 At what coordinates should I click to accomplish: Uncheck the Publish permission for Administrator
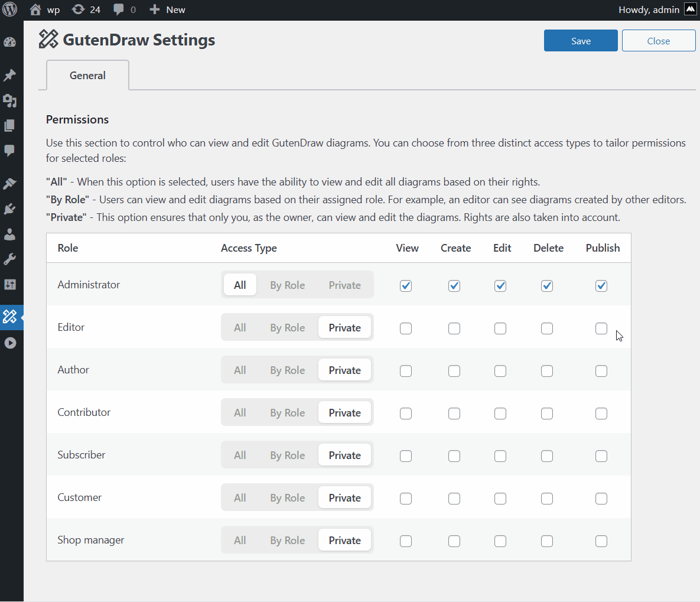(x=601, y=285)
